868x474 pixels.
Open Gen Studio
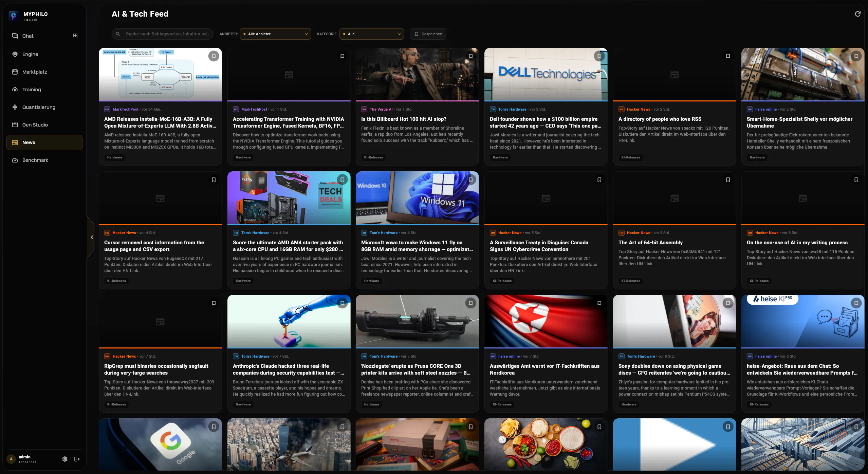click(44, 125)
